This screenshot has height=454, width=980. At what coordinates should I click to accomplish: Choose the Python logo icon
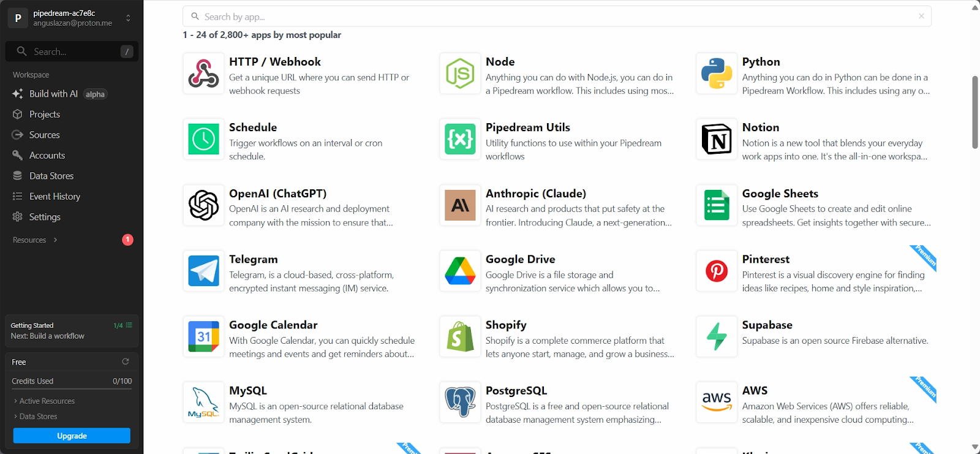click(x=717, y=74)
